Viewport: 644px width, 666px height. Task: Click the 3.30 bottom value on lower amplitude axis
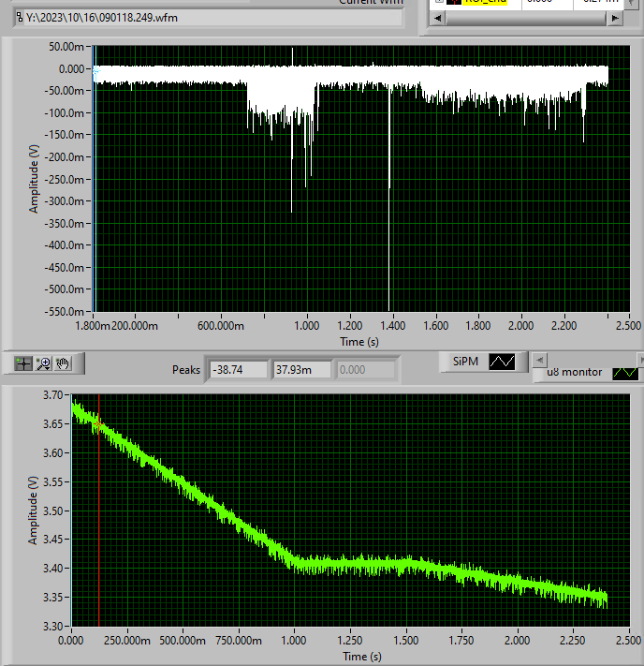[x=53, y=626]
